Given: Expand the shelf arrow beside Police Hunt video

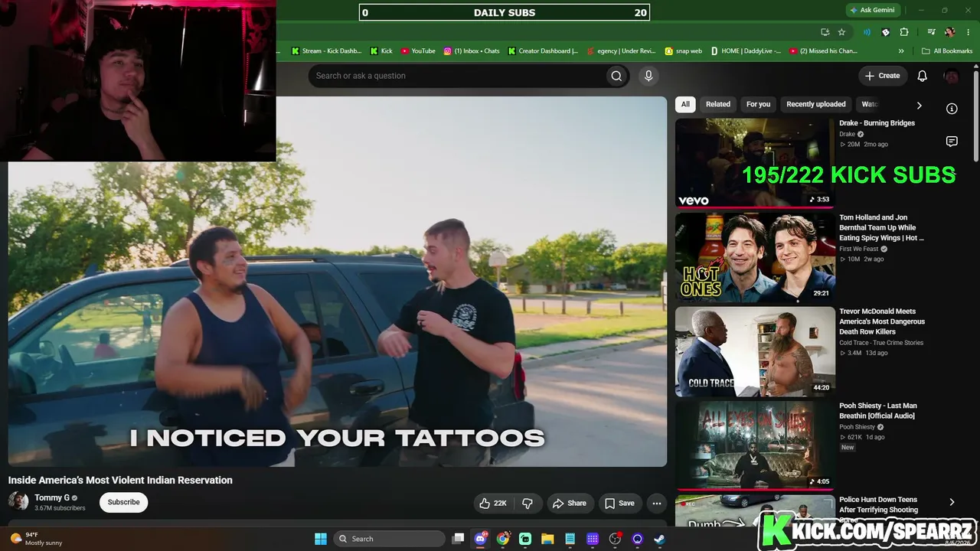Looking at the screenshot, I should coord(952,502).
